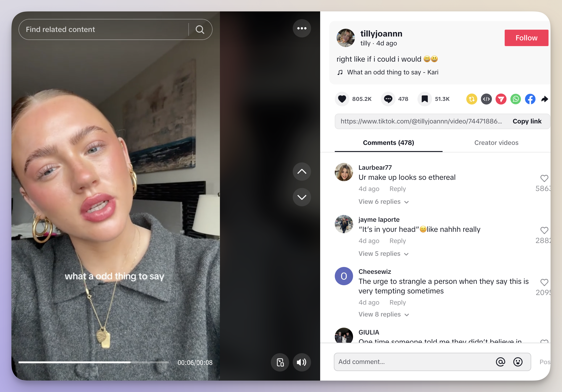Select the Comments tab

point(388,142)
